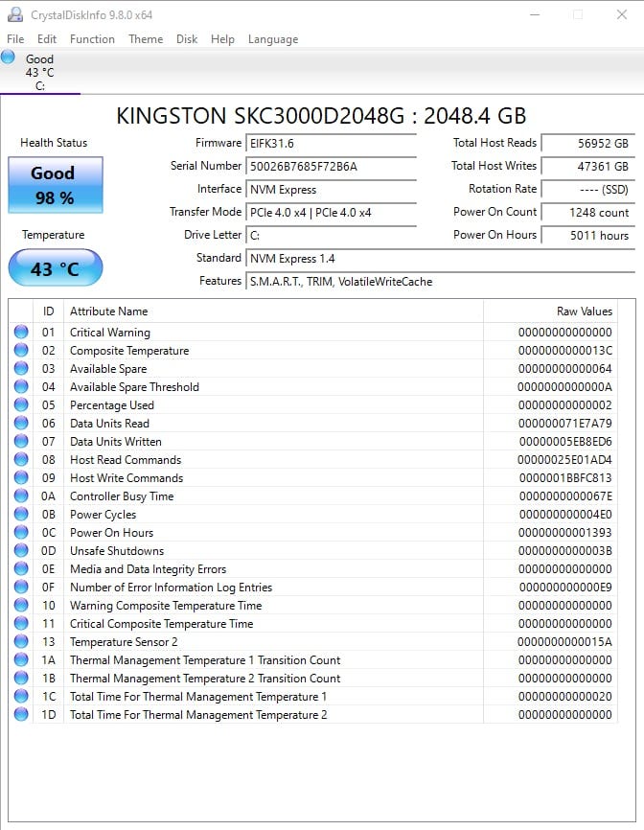Select the Controller Busy Time attribute name

pos(122,496)
